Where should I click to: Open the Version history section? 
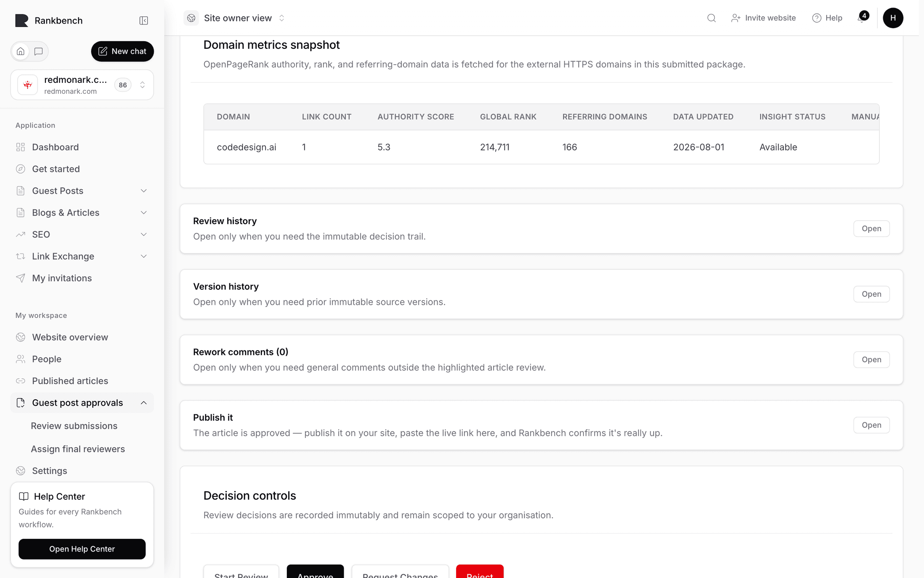tap(871, 294)
